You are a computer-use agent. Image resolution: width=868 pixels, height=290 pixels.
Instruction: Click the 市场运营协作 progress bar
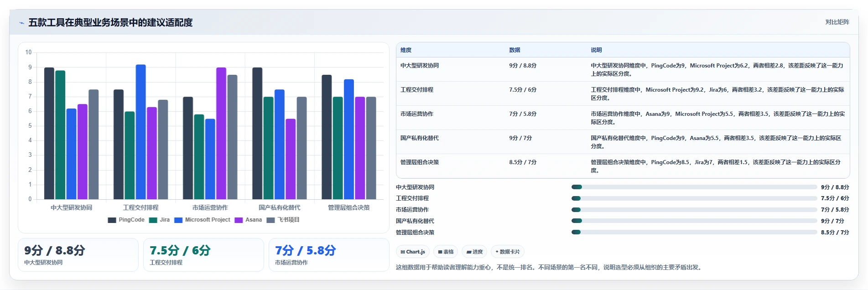694,210
